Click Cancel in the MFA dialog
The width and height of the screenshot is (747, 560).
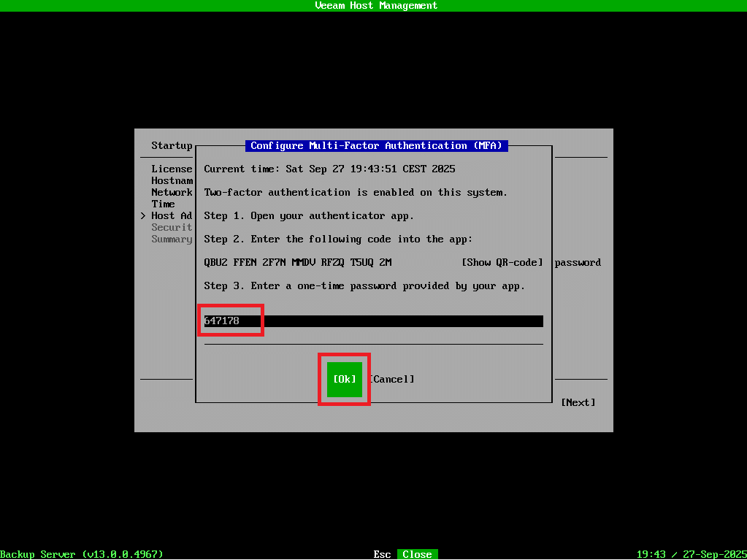click(391, 379)
